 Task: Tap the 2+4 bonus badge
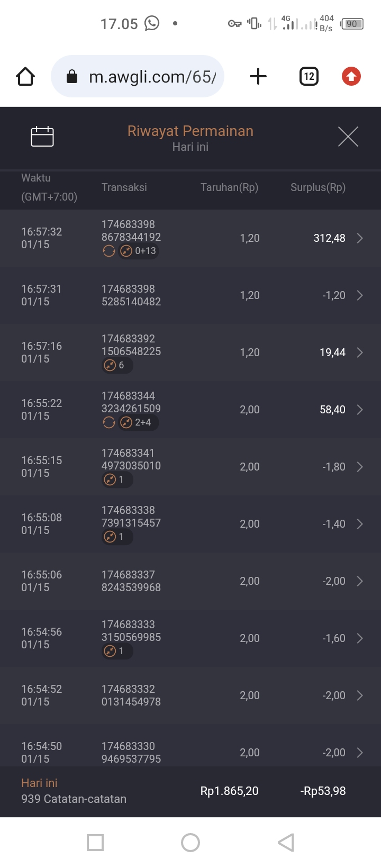[x=138, y=422]
